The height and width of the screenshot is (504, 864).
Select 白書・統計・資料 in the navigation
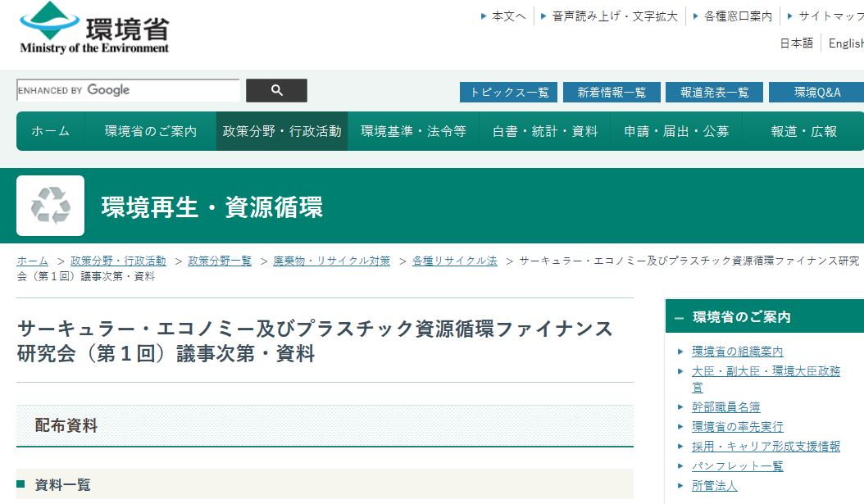pos(545,131)
